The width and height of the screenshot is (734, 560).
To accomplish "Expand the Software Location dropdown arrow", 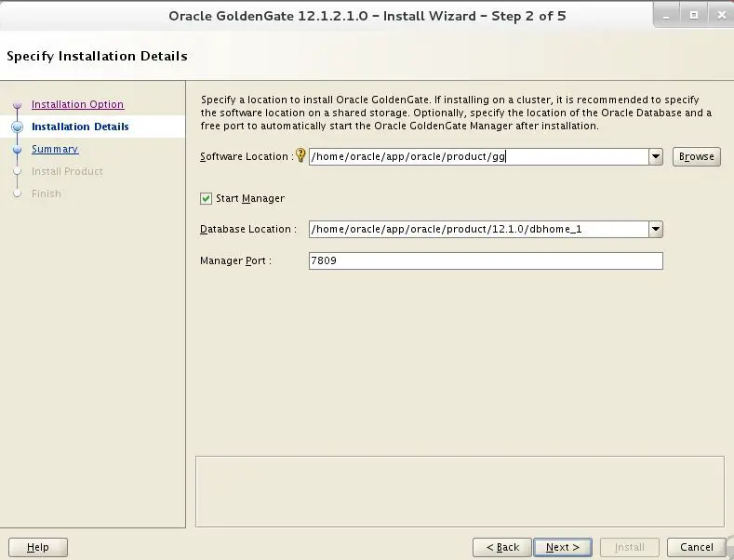I will coord(656,156).
